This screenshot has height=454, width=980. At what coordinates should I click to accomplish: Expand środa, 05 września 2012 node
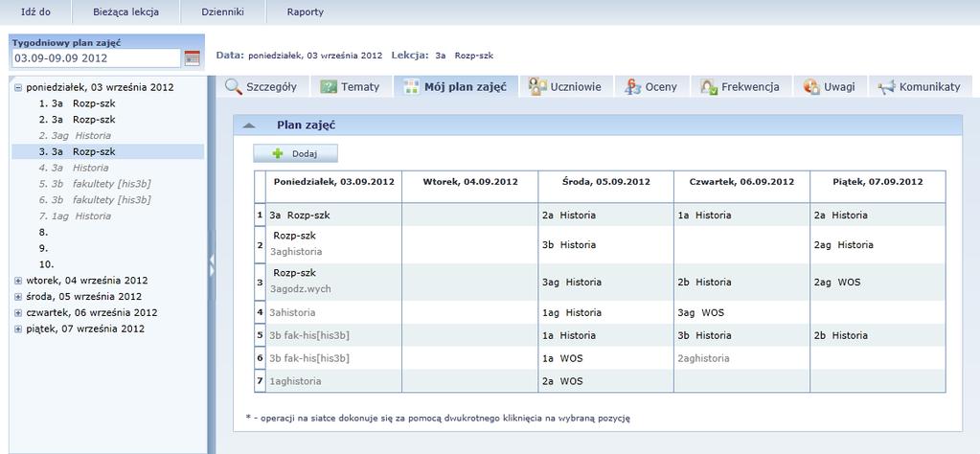(18, 297)
